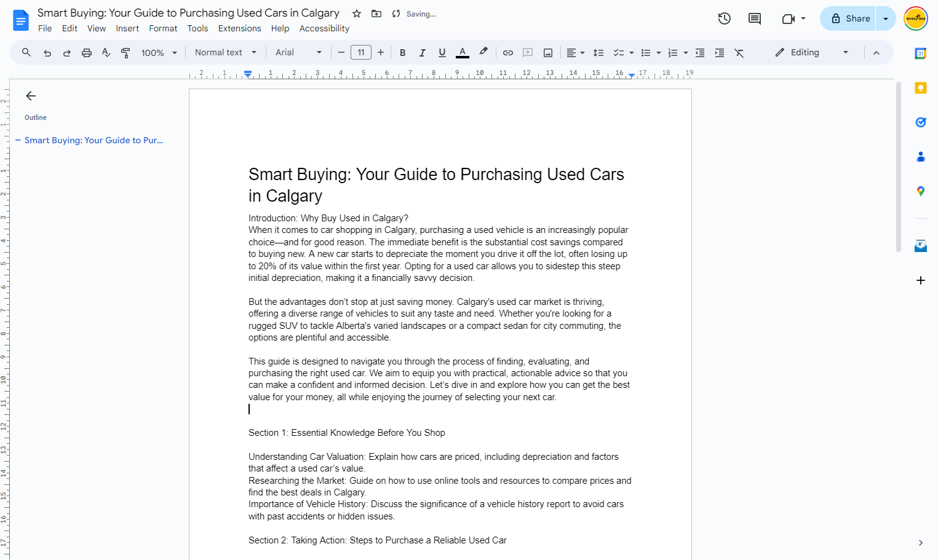
Task: Toggle bold formatting
Action: pyautogui.click(x=403, y=53)
